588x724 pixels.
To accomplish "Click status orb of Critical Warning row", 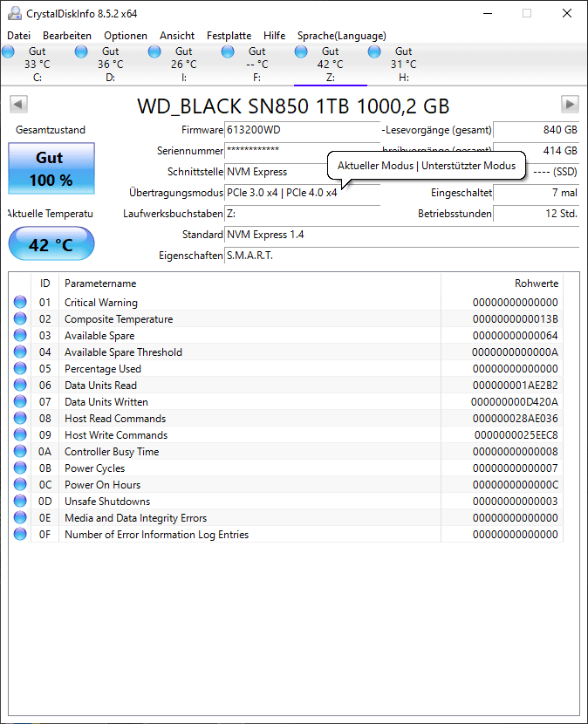I will 20,302.
